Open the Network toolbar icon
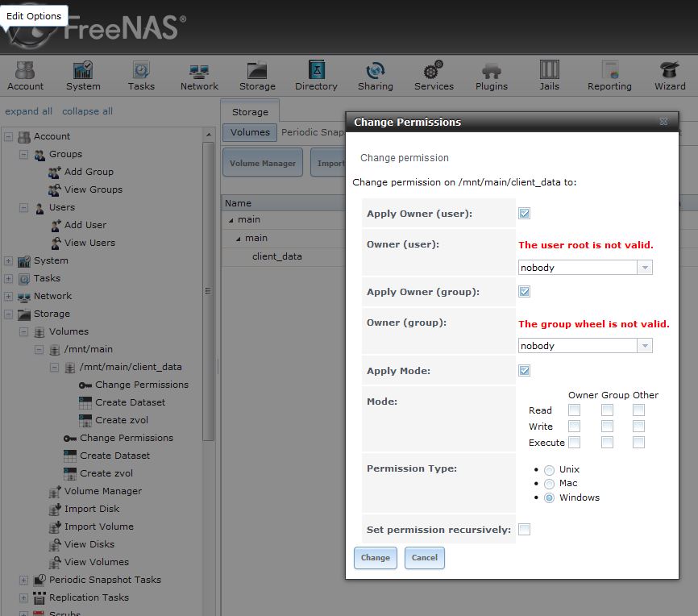This screenshot has width=698, height=616. (199, 71)
